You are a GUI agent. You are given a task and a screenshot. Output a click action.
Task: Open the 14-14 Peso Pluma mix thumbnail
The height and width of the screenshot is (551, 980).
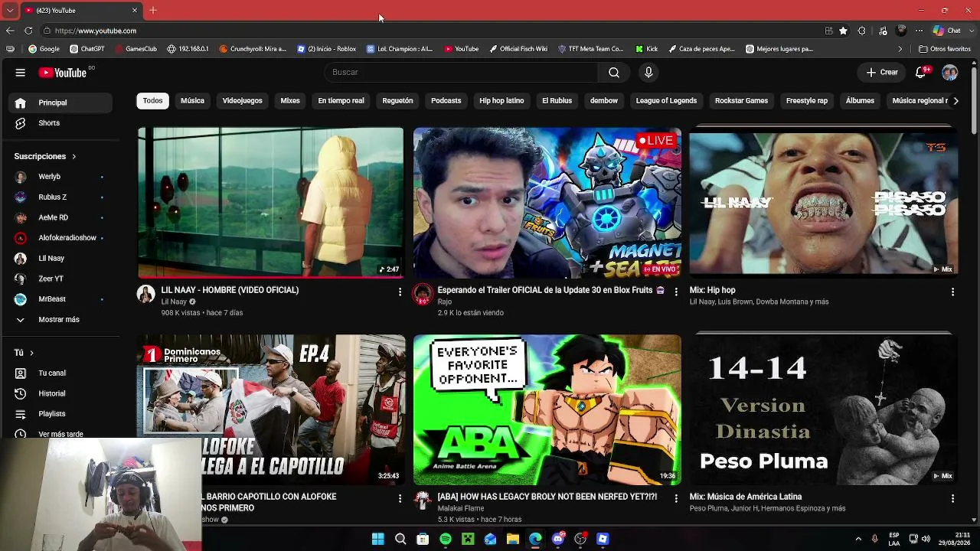click(823, 409)
